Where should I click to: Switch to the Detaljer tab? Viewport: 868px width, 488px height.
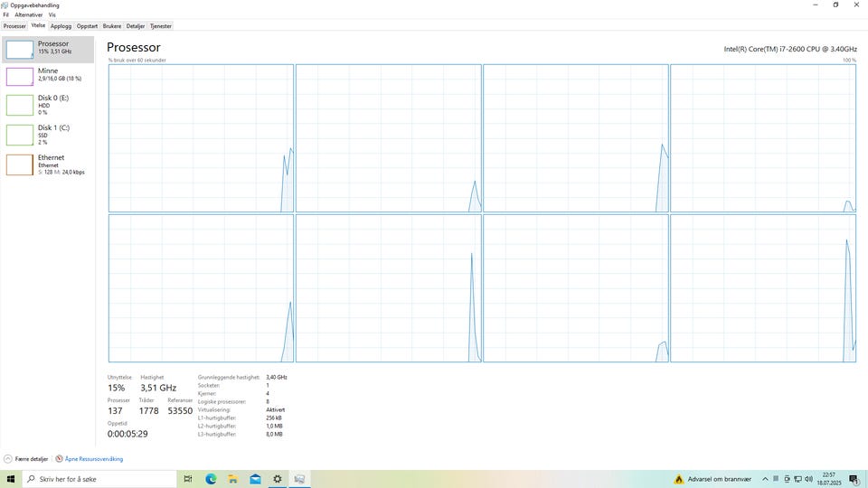tap(136, 26)
